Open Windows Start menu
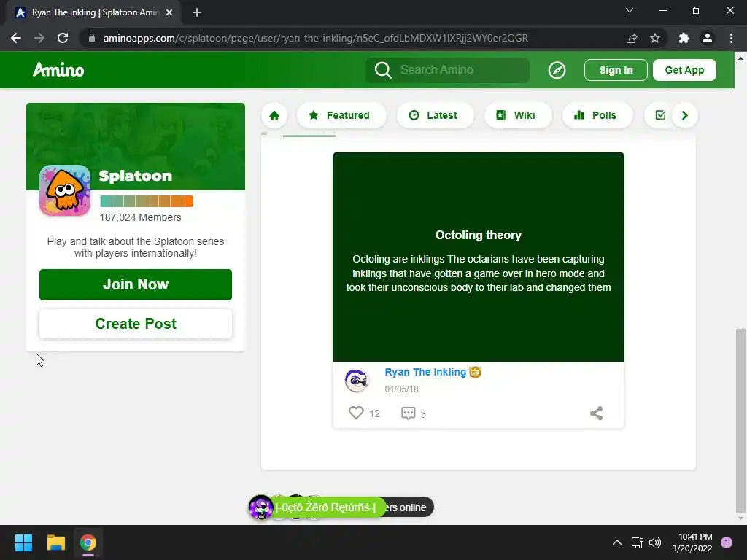The image size is (747, 560). (23, 542)
